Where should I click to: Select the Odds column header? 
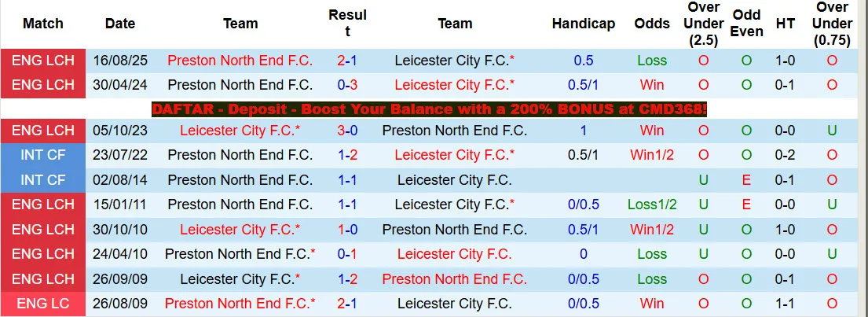tap(652, 24)
